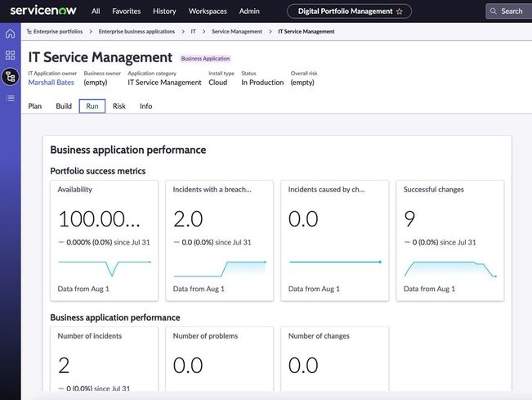Open the grid dashboard icon in the sidebar

tap(10, 55)
